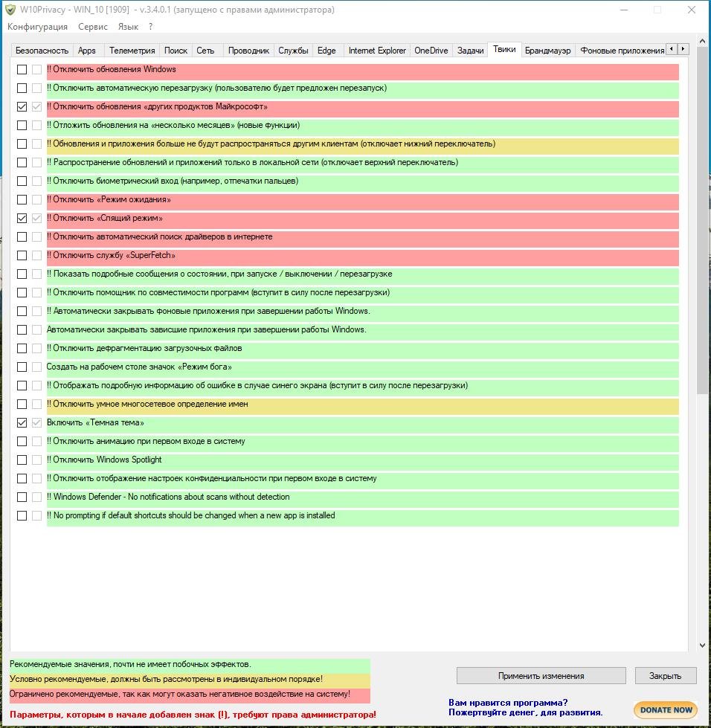Switch to the Телеметрия tab
The width and height of the screenshot is (711, 728).
(132, 51)
